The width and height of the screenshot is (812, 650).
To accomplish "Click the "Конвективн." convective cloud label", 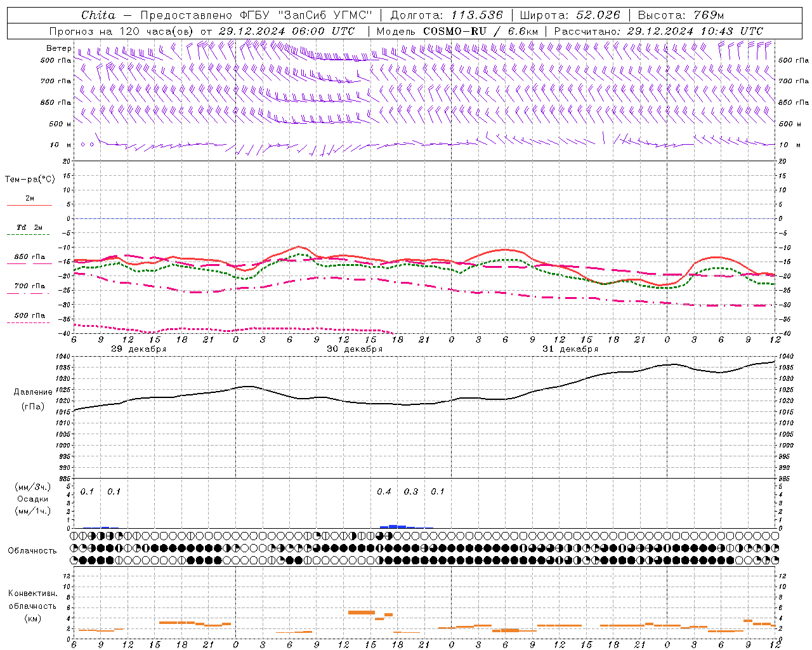I will 32,594.
